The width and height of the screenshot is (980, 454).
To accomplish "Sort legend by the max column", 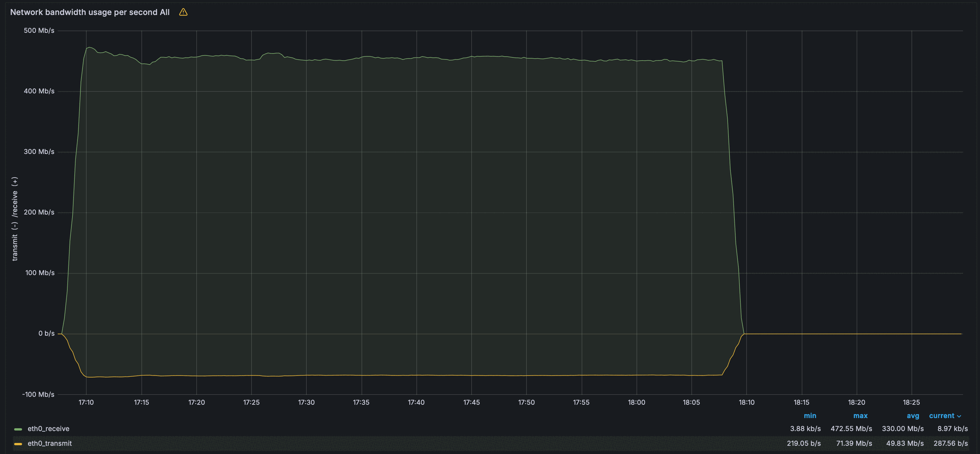I will (x=860, y=416).
